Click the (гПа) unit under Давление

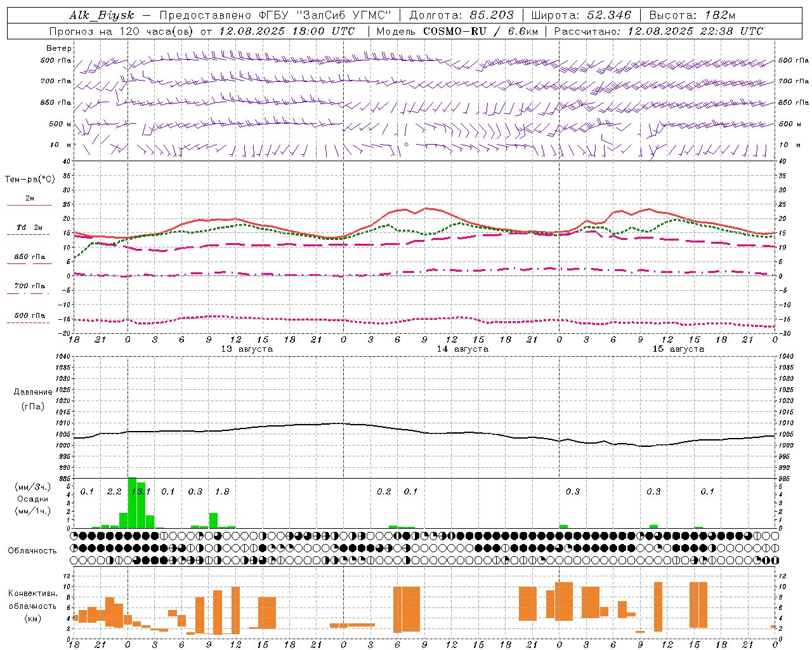(x=33, y=407)
